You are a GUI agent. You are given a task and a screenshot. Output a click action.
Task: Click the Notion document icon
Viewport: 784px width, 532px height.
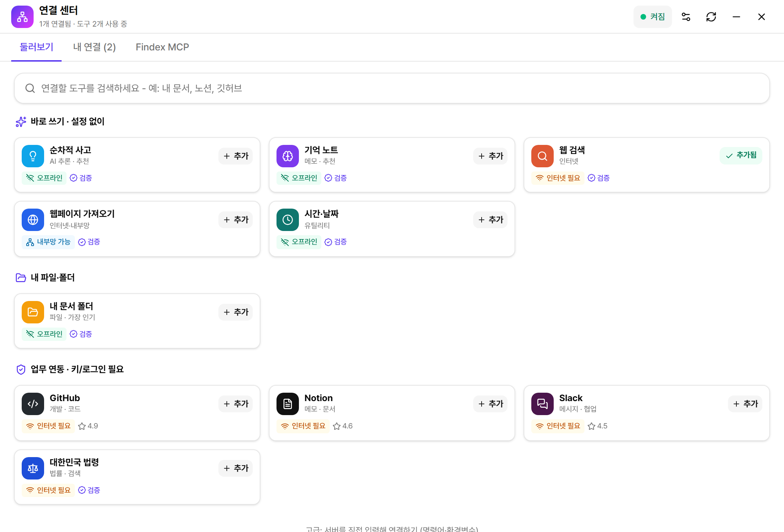(288, 404)
